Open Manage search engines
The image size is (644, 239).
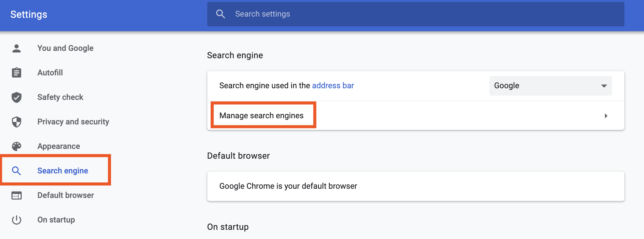tap(416, 116)
